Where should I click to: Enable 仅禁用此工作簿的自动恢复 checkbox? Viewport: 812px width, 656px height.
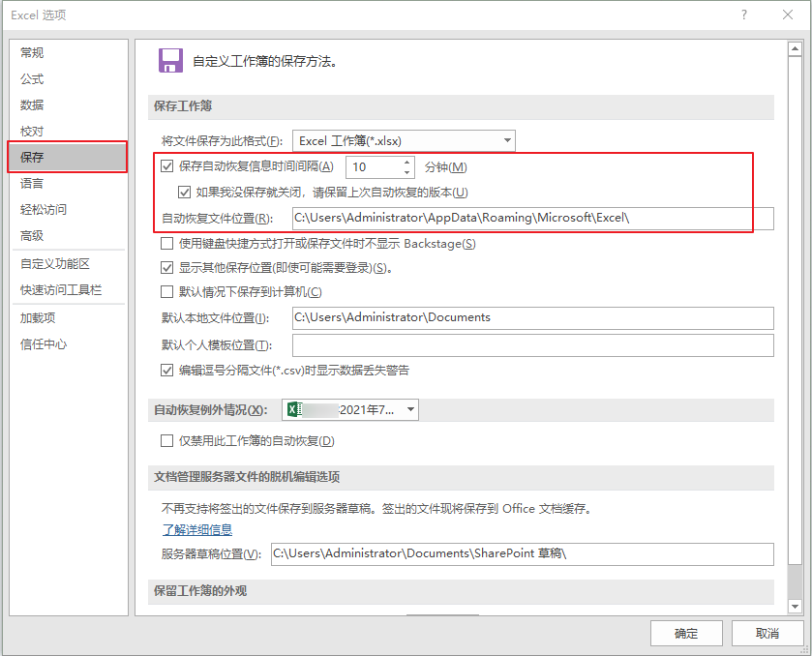tap(166, 440)
